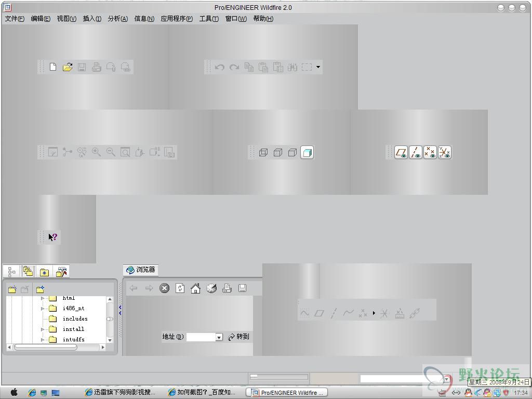Toggle coordinate systems display
532x399 pixels.
pos(445,152)
